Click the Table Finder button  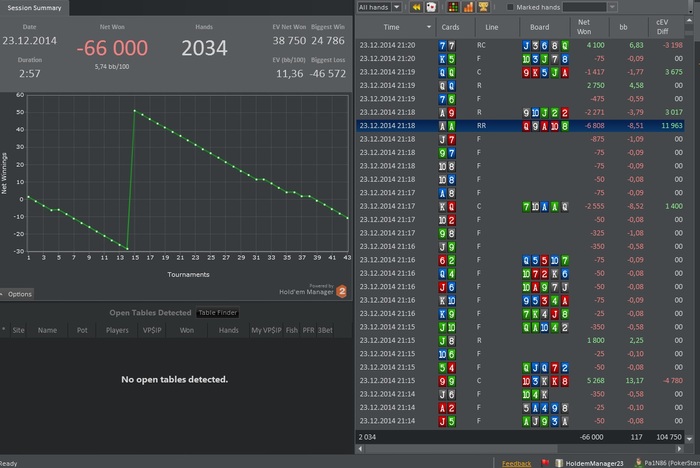pyautogui.click(x=217, y=313)
